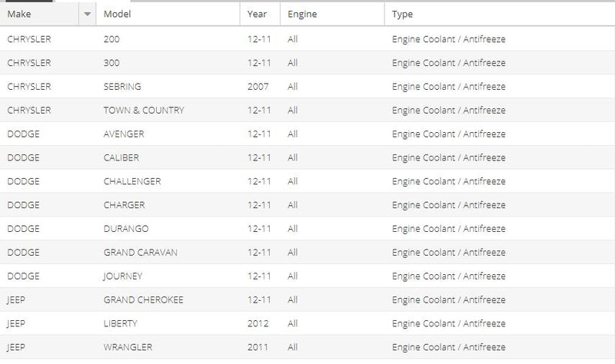Select the Chrysler 200 row
615x364 pixels.
(x=307, y=39)
